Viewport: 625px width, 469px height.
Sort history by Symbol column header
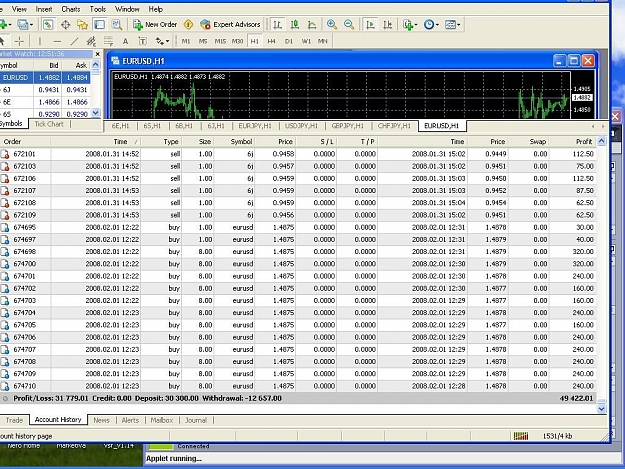click(234, 141)
